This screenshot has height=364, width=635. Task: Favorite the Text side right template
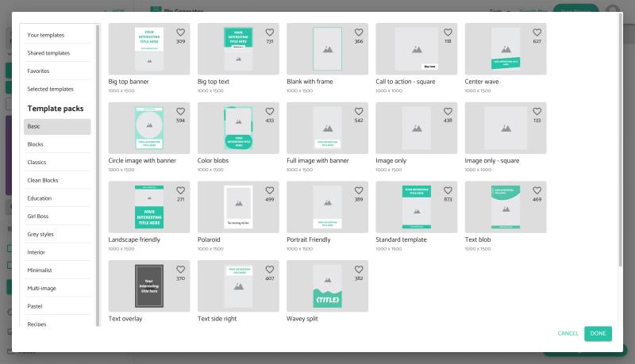(270, 270)
